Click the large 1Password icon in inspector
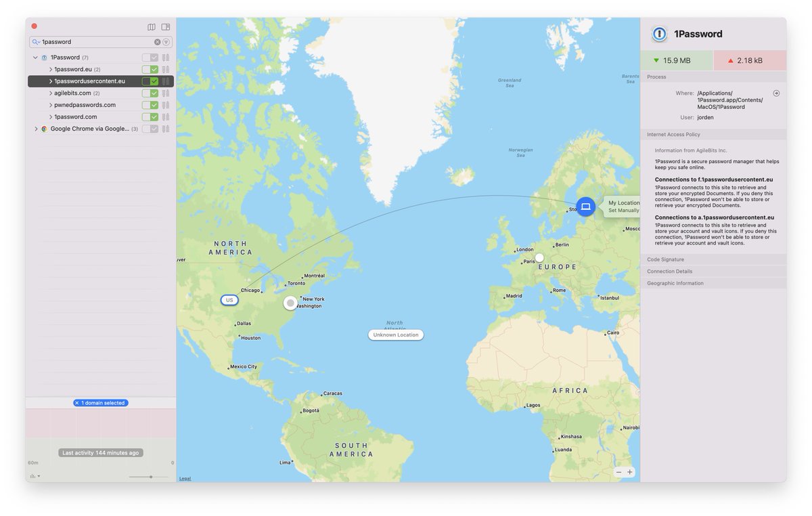The image size is (812, 516). click(x=660, y=34)
